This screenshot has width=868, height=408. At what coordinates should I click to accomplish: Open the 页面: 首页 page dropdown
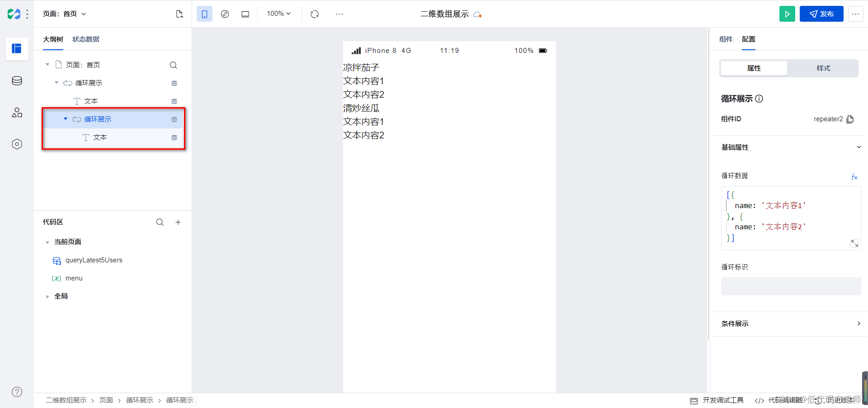click(x=64, y=14)
